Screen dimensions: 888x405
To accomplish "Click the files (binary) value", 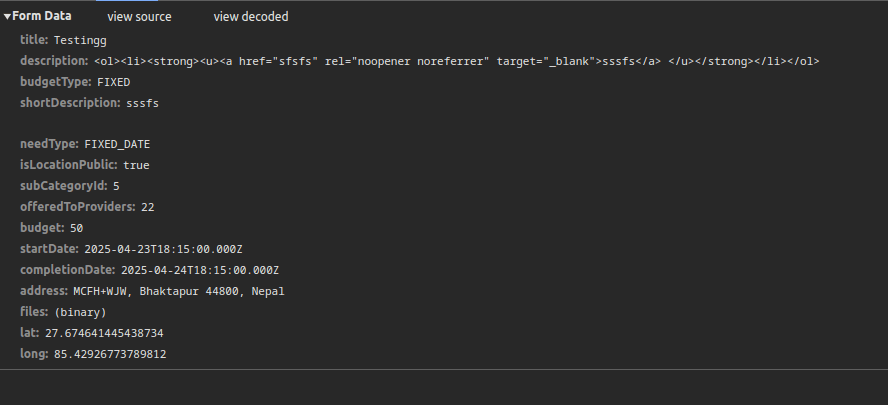I will click(x=80, y=312).
